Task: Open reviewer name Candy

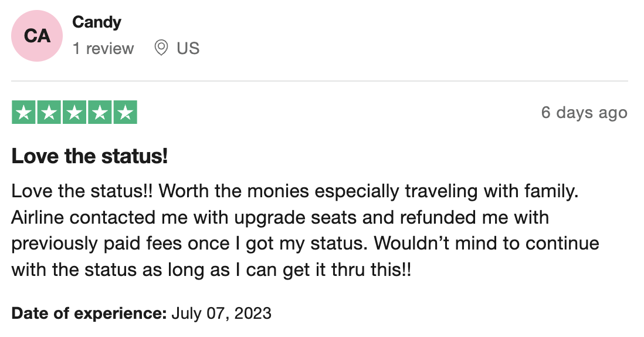Action: pyautogui.click(x=97, y=22)
